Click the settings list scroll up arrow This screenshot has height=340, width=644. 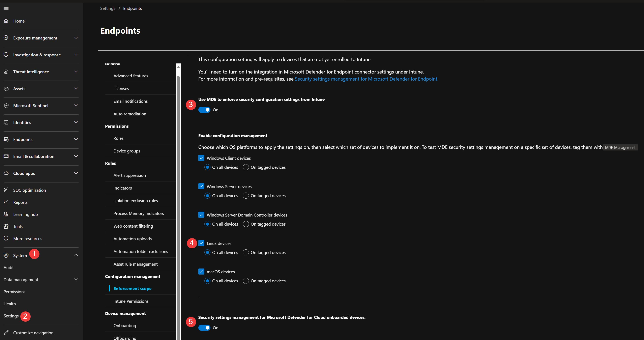(x=178, y=67)
